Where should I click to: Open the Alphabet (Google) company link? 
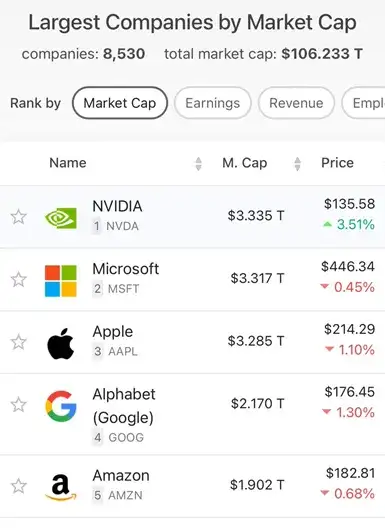coord(124,406)
